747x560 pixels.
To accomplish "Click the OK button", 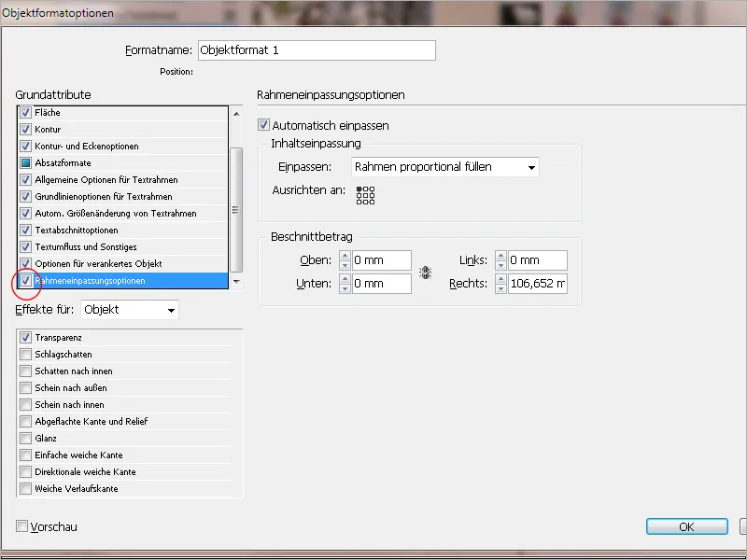I will 686,526.
